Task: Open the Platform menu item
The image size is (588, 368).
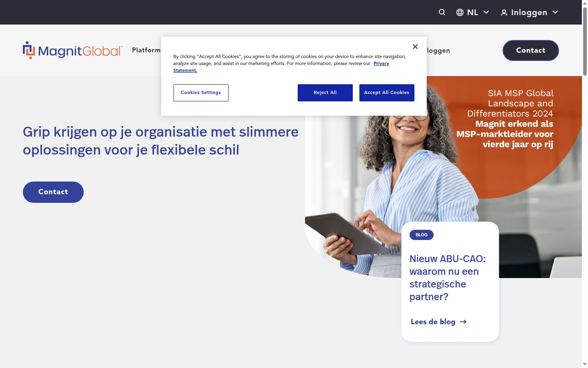Action: tap(146, 50)
